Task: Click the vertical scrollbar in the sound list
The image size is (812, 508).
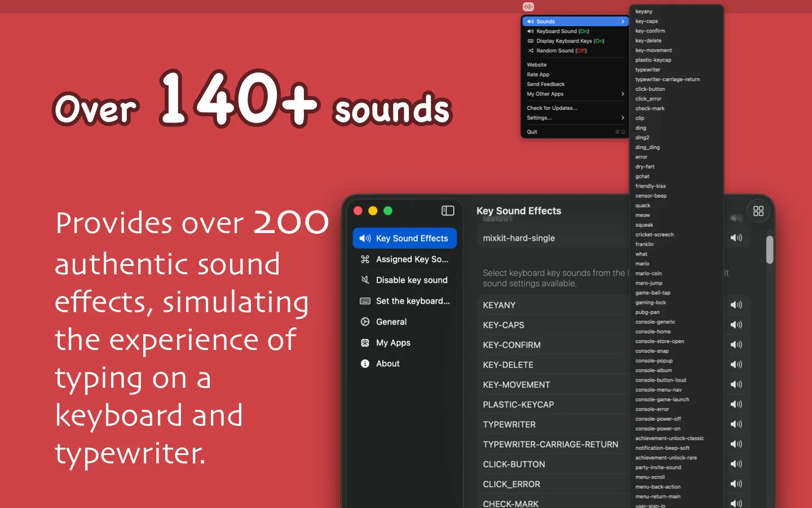Action: click(x=770, y=249)
